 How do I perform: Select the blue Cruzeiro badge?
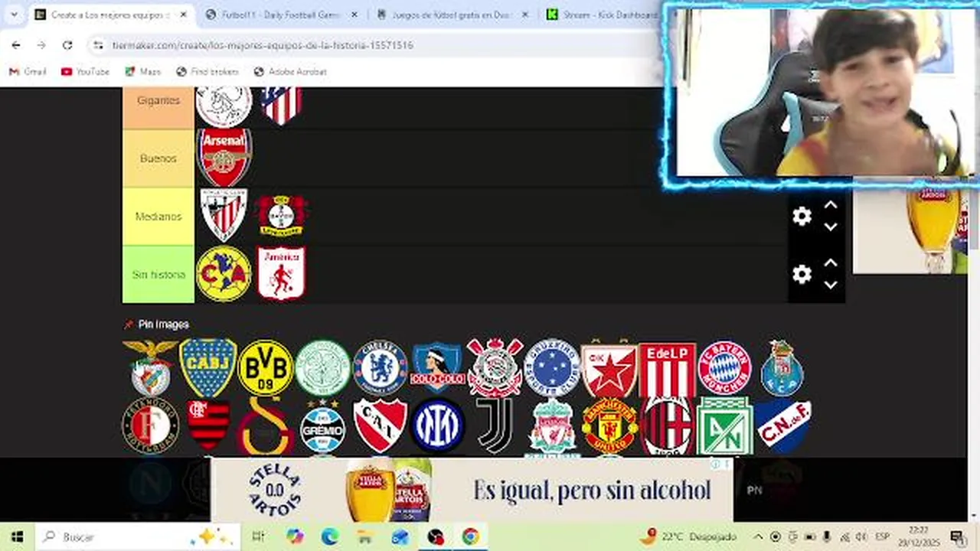(552, 367)
